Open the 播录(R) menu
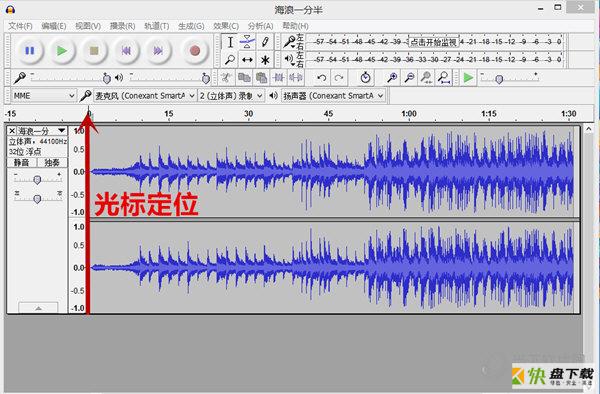The image size is (600, 394). point(122,26)
